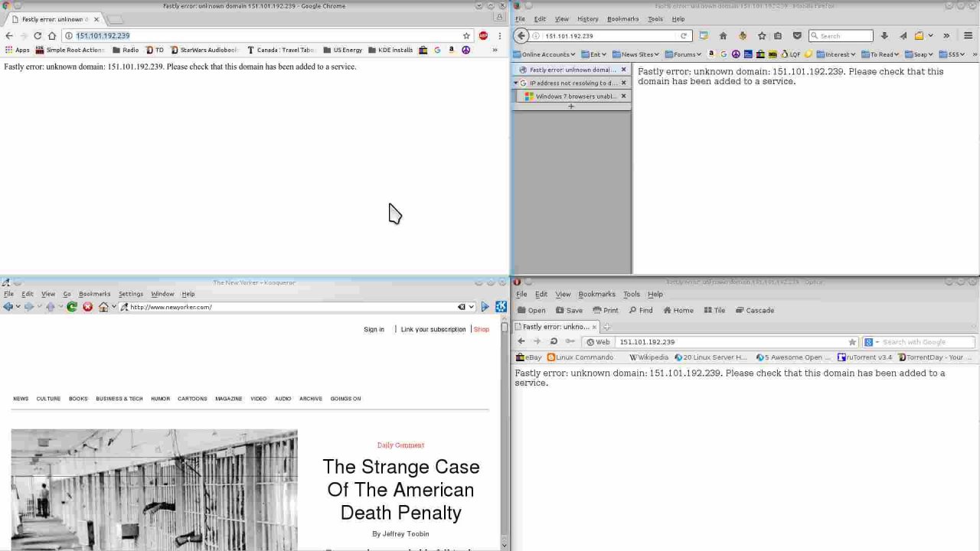Open Firefox hamburger menu
The image size is (980, 551).
[968, 36]
